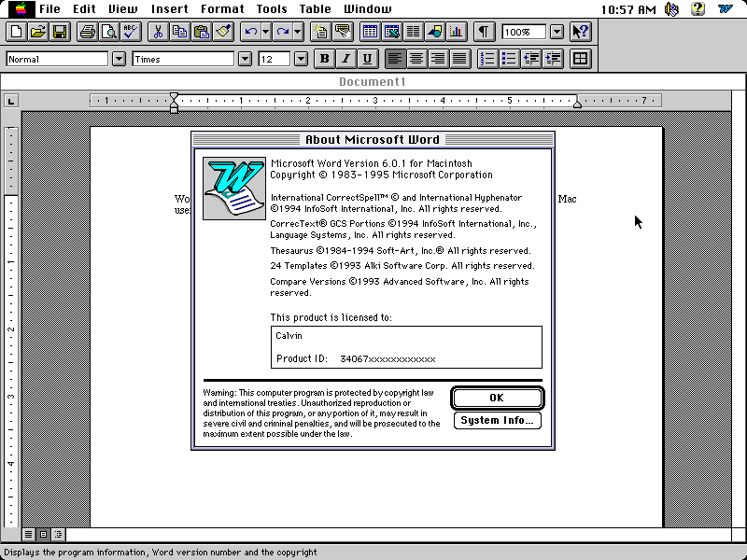Click the Borders icon

580,59
